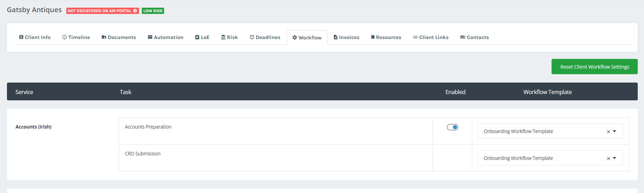Open the Client Info tab
Screen dimensions: 644x193
tap(35, 37)
